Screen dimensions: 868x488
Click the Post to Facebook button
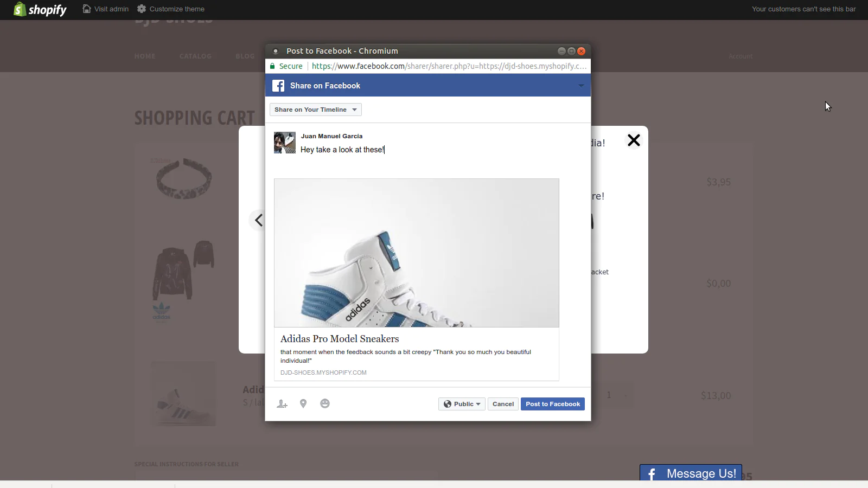pyautogui.click(x=553, y=404)
